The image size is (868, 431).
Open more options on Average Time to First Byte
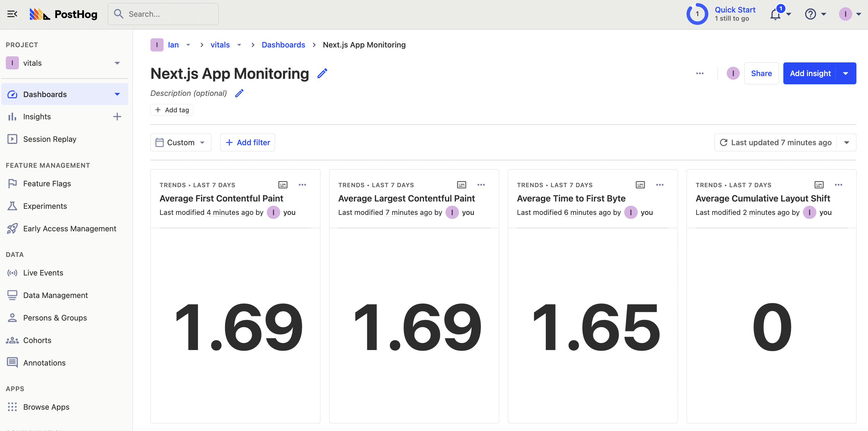660,185
